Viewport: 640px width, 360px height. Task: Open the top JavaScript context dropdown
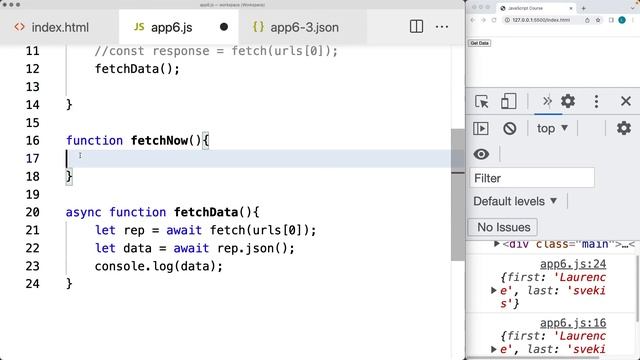click(x=552, y=128)
